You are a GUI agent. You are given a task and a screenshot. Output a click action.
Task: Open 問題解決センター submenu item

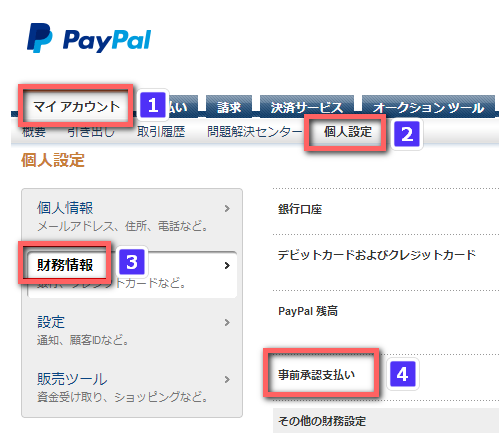pyautogui.click(x=255, y=132)
